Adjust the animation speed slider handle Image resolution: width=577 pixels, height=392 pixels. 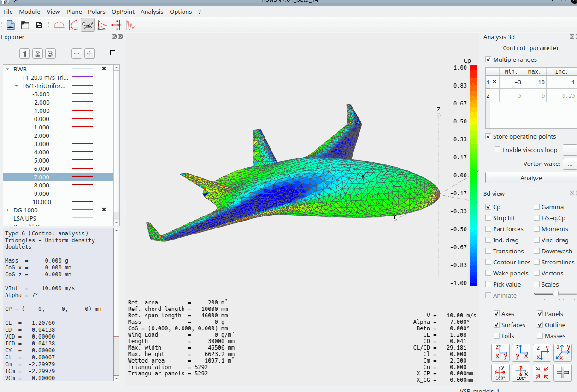[x=556, y=293]
